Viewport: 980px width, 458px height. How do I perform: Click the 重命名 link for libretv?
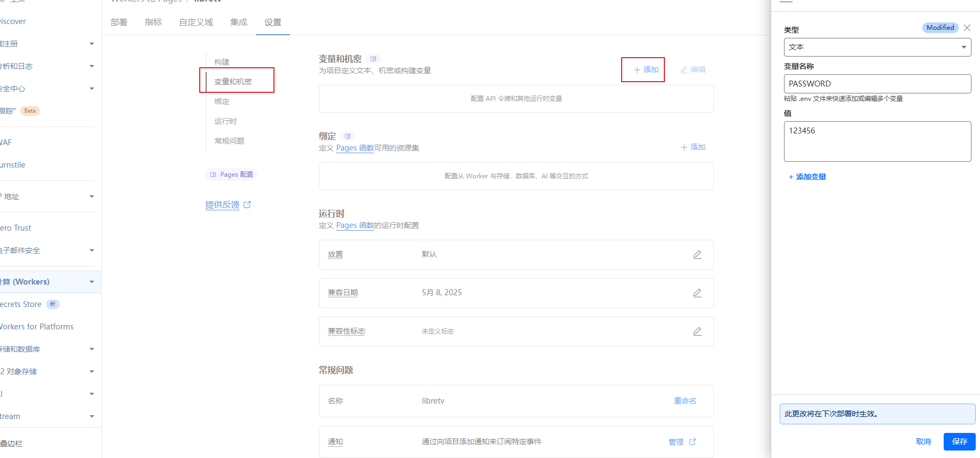pyautogui.click(x=685, y=401)
